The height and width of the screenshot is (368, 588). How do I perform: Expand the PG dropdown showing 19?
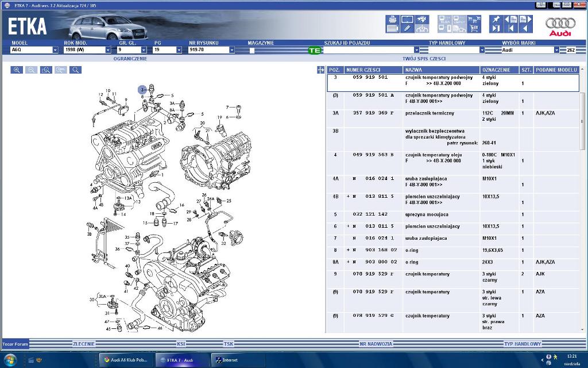click(x=179, y=50)
